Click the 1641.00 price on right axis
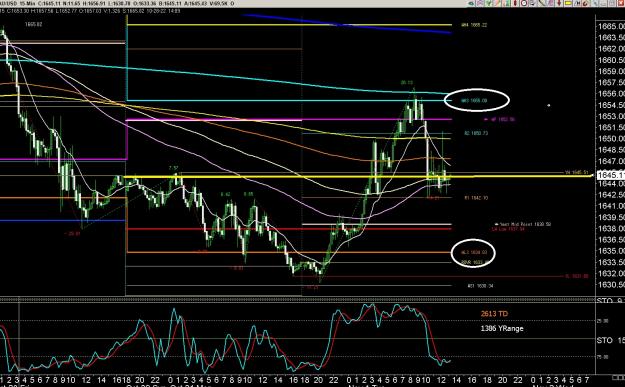625x387 pixels. click(611, 206)
